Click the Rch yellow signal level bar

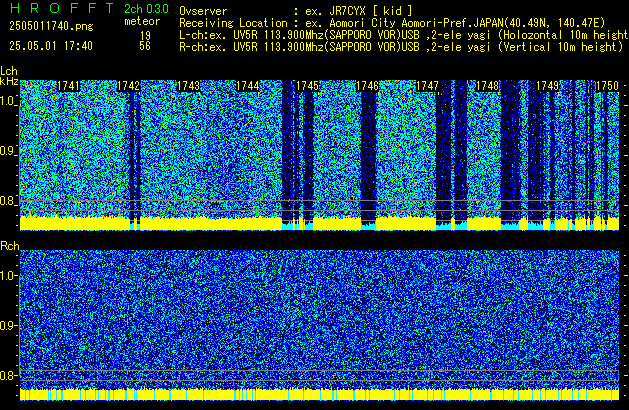(319, 394)
